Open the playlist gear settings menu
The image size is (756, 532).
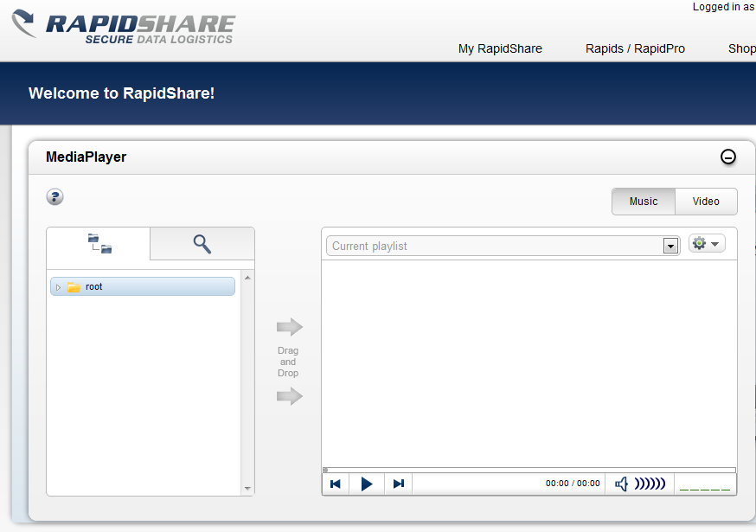coord(706,244)
